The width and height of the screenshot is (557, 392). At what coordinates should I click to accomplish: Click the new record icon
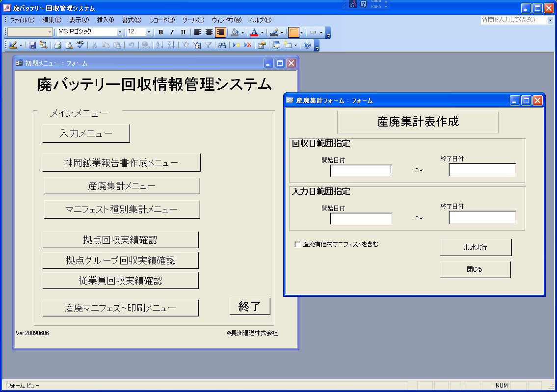(237, 45)
